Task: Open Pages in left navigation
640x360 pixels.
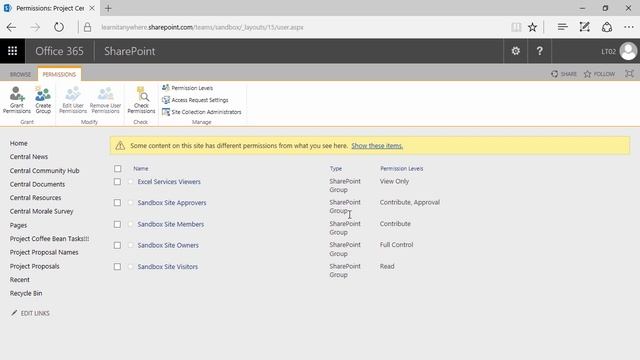Action: click(x=18, y=225)
